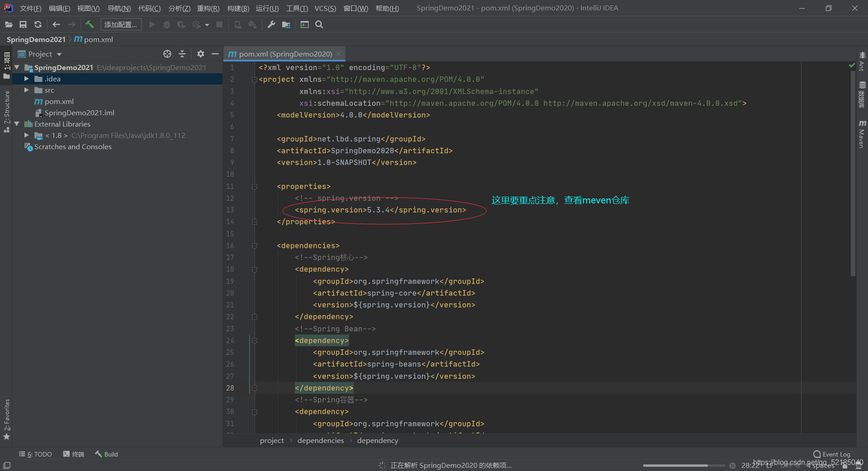The image size is (868, 471).
Task: Click the Open folder toolbar icon
Action: point(9,24)
